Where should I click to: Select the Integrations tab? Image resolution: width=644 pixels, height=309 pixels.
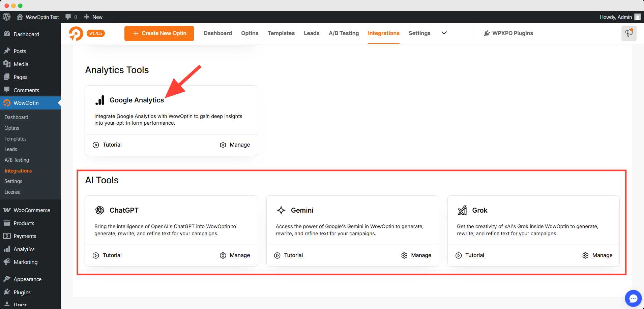click(384, 33)
